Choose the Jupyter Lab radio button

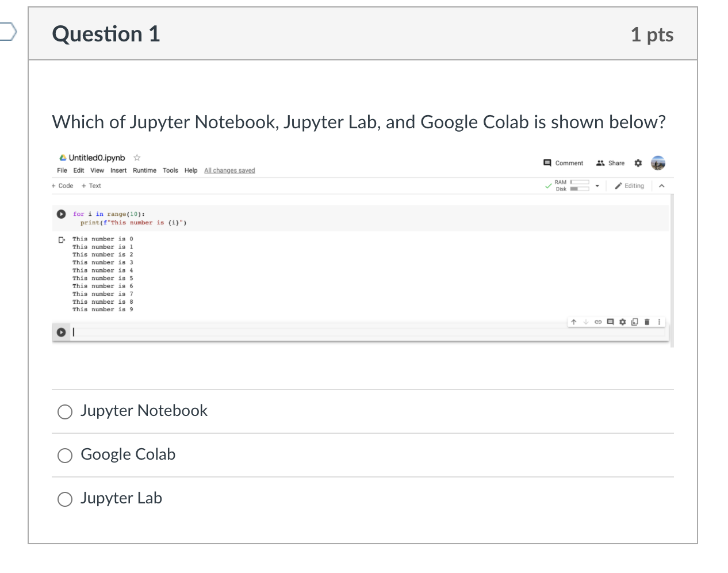click(65, 499)
